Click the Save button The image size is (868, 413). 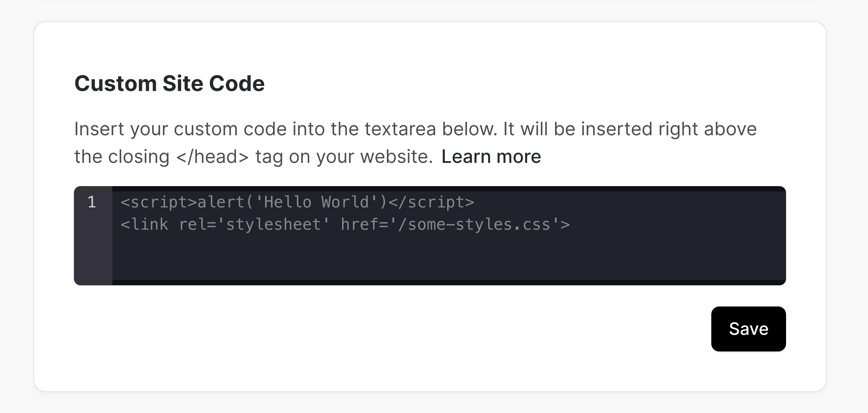point(748,329)
